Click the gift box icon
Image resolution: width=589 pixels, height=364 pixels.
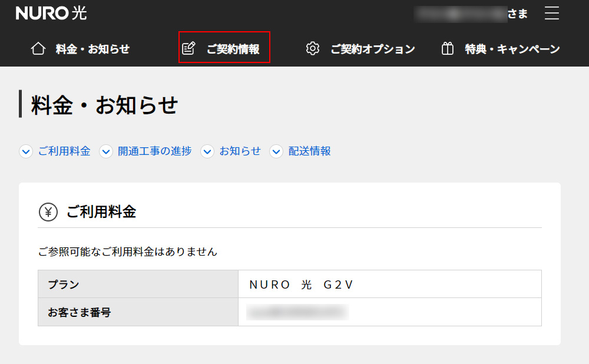[448, 49]
